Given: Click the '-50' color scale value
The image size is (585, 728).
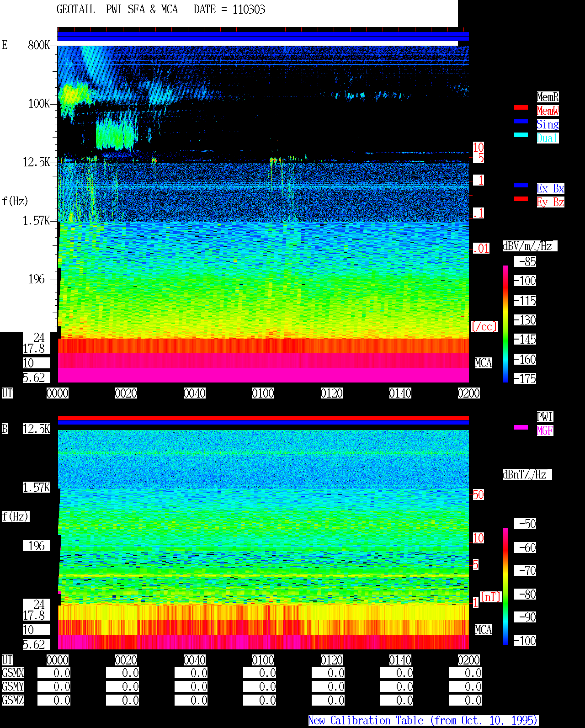Looking at the screenshot, I should [x=525, y=524].
